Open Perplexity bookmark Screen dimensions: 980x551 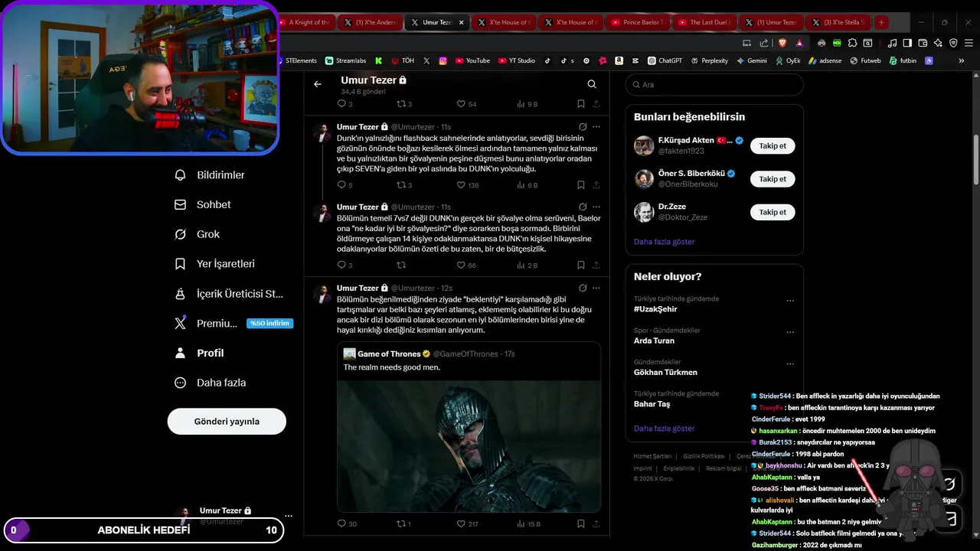709,60
